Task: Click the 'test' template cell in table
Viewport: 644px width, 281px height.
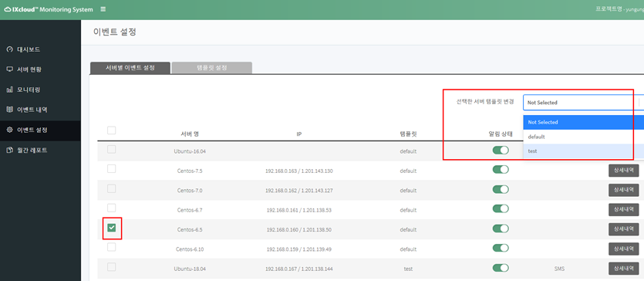Action: coord(408,269)
